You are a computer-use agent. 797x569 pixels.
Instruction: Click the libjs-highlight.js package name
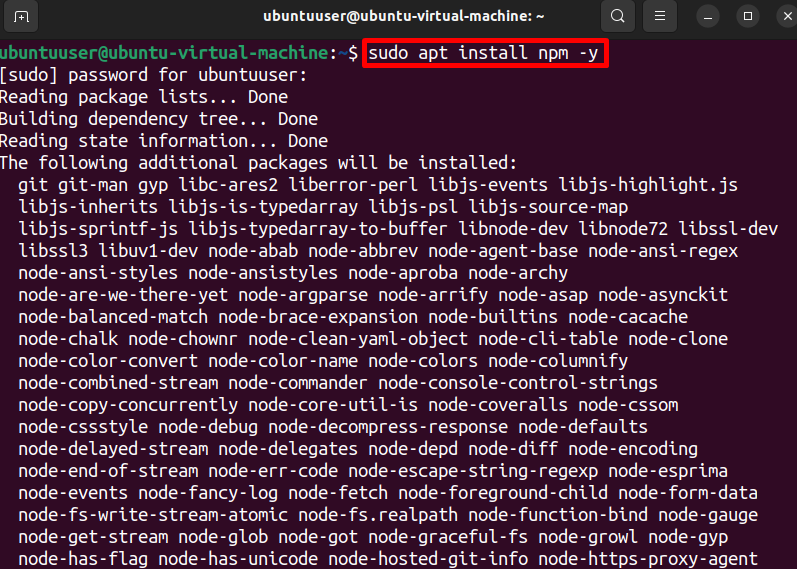click(x=648, y=185)
